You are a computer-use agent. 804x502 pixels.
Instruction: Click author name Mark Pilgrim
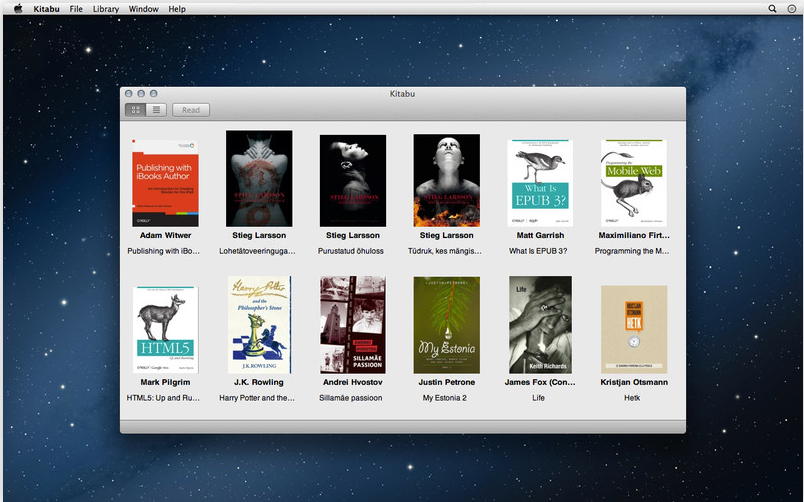165,383
